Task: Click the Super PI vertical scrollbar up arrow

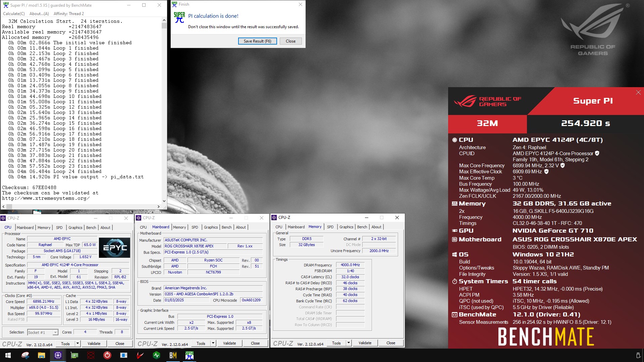Action: click(x=164, y=20)
